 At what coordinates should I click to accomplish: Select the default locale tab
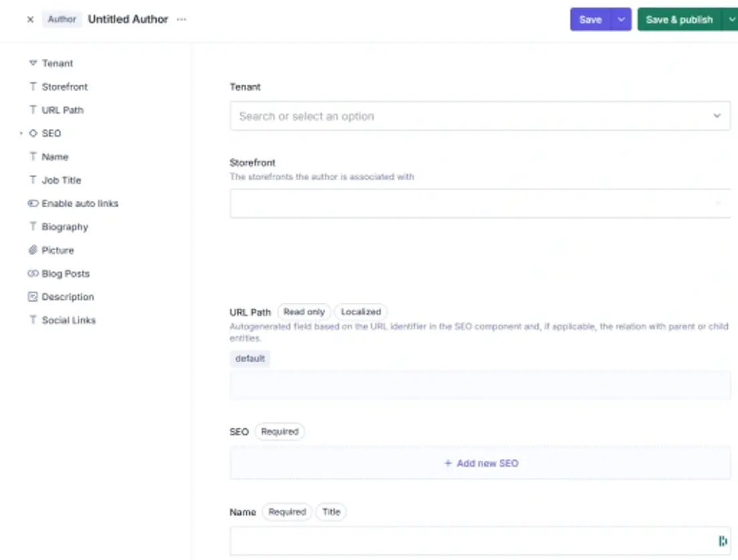[x=250, y=359]
